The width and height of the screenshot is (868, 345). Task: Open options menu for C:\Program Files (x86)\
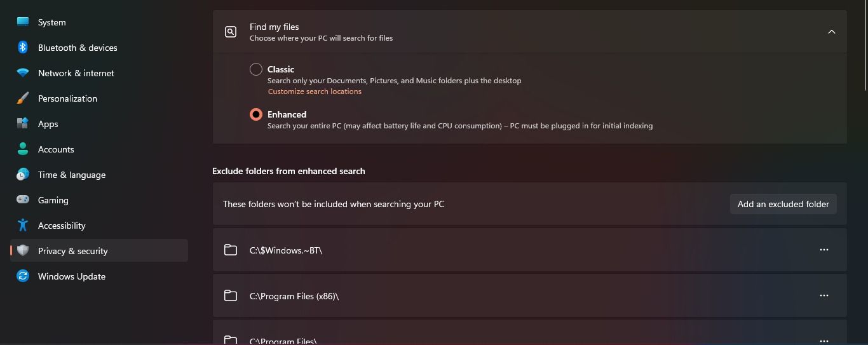[824, 295]
